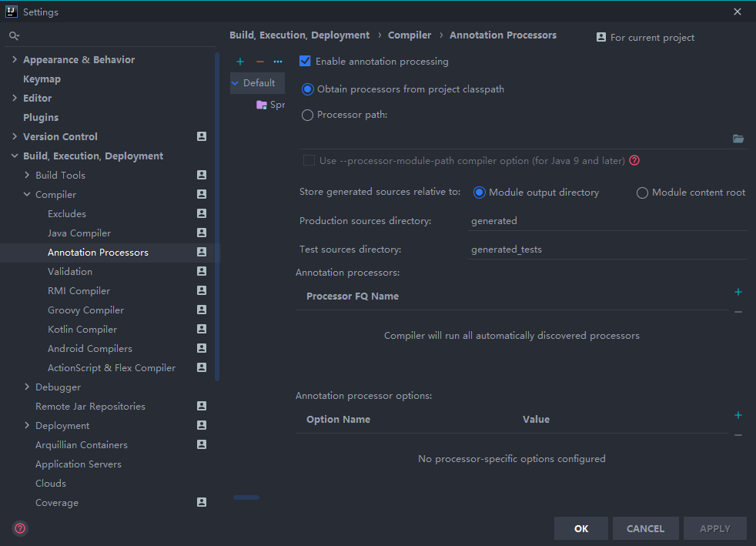Click the processor path browse folder icon

click(x=738, y=139)
